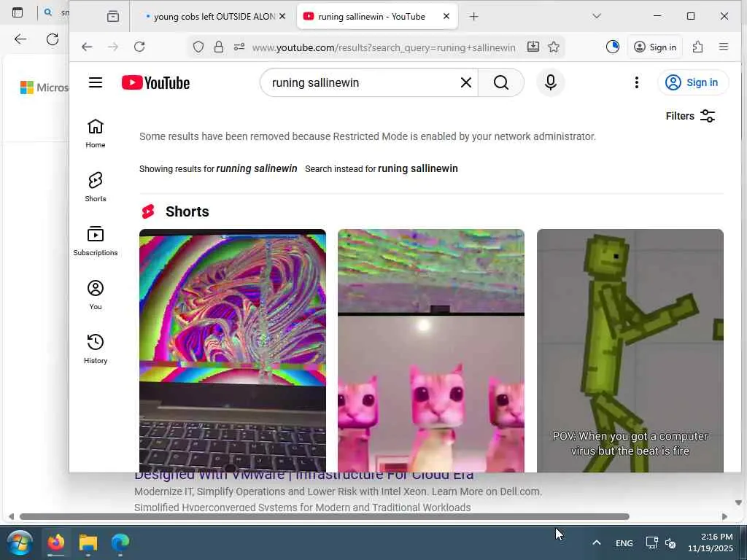Open Firefox application hamburger menu
This screenshot has width=747, height=560.
click(724, 47)
